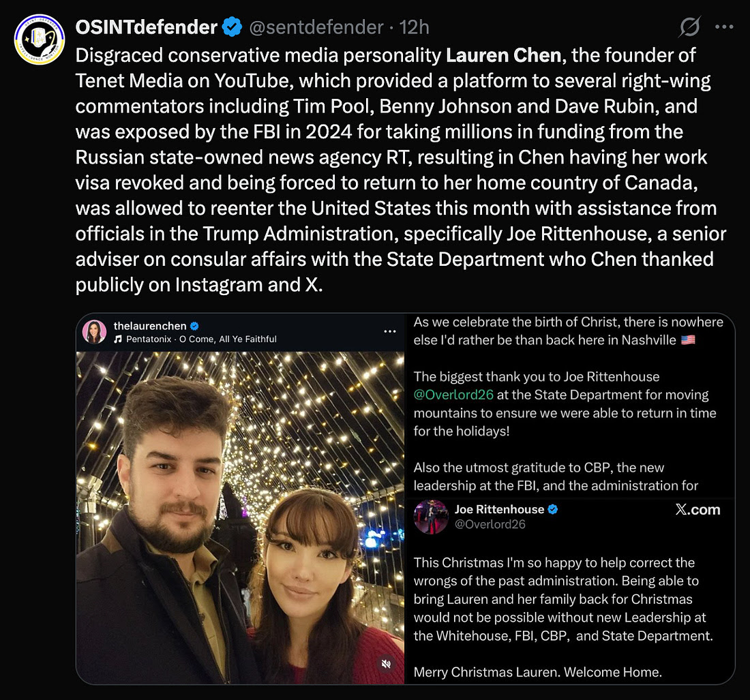The height and width of the screenshot is (700, 750).
Task: Click Joe Rittenhouse's profile avatar
Action: coord(431,516)
